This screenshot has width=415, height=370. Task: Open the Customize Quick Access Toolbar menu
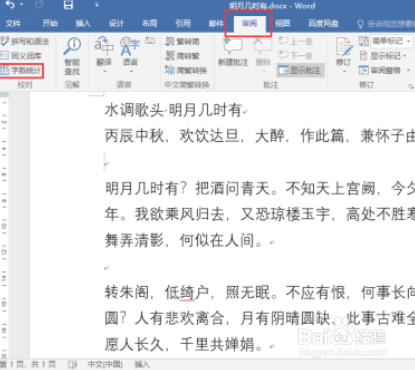coord(97,5)
